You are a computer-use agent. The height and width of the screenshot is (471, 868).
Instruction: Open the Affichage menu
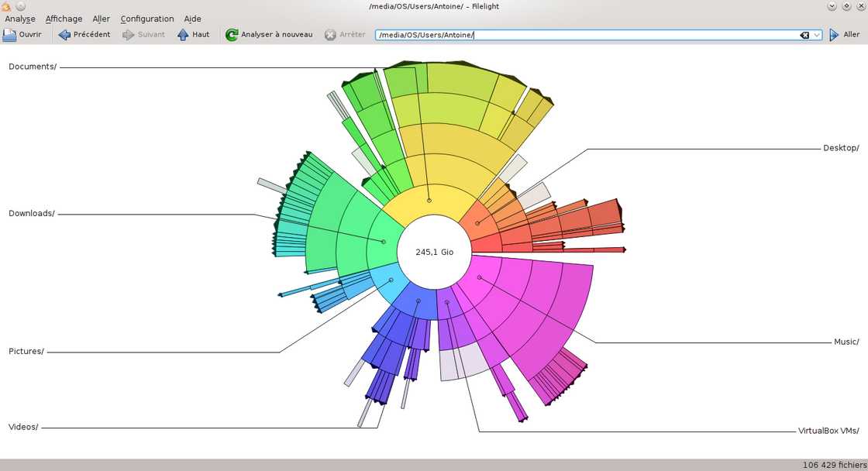pos(64,19)
